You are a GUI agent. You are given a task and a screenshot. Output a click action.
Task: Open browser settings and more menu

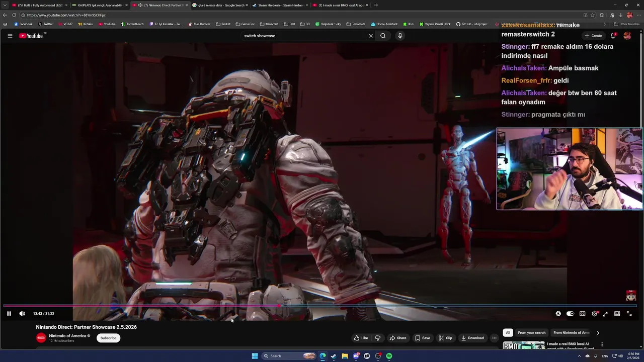click(x=639, y=15)
